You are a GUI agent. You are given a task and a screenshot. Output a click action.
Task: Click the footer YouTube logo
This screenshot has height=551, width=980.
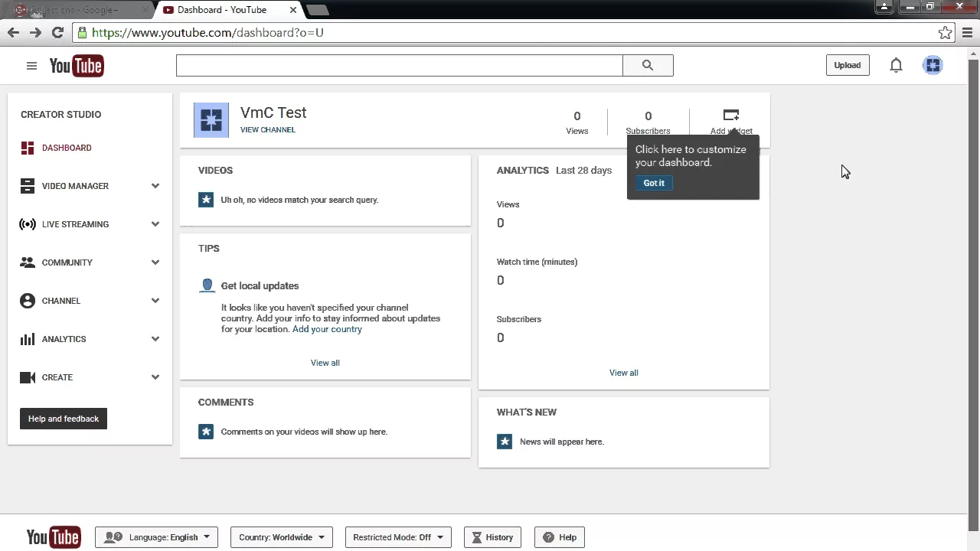(54, 537)
